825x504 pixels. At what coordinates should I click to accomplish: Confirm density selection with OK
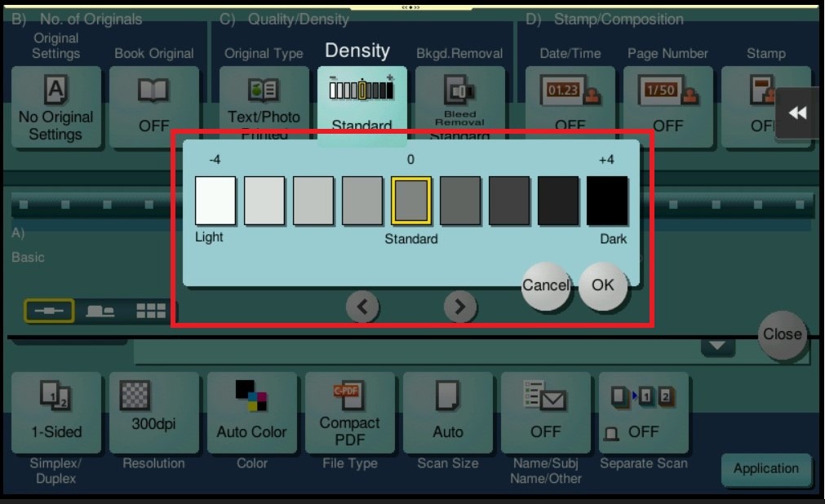(x=603, y=285)
